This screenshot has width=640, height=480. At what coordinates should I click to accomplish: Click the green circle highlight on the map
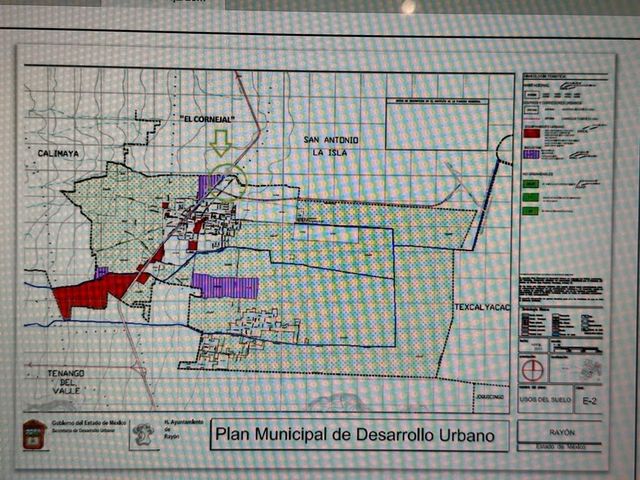click(x=227, y=182)
